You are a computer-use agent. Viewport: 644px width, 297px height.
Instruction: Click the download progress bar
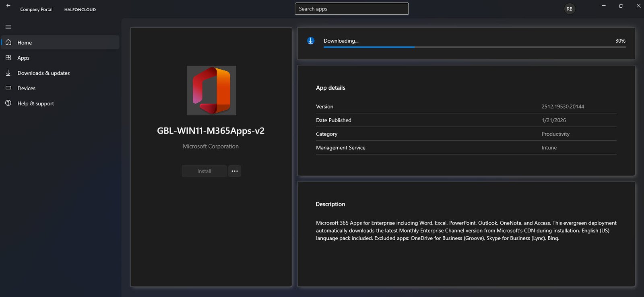coord(474,47)
